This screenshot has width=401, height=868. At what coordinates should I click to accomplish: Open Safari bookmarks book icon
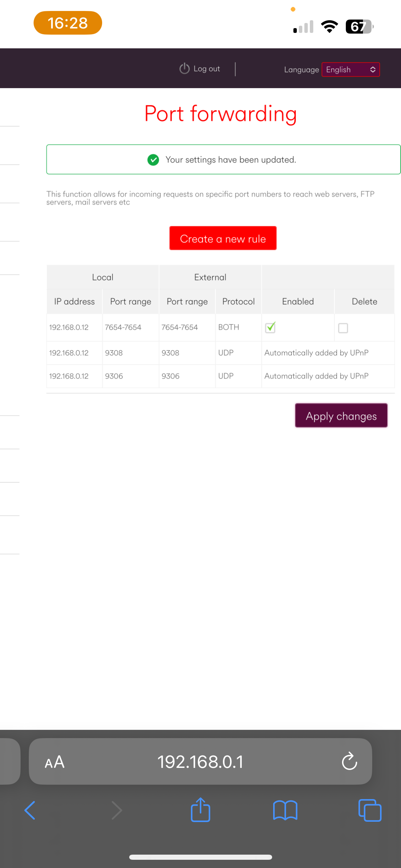pyautogui.click(x=285, y=810)
